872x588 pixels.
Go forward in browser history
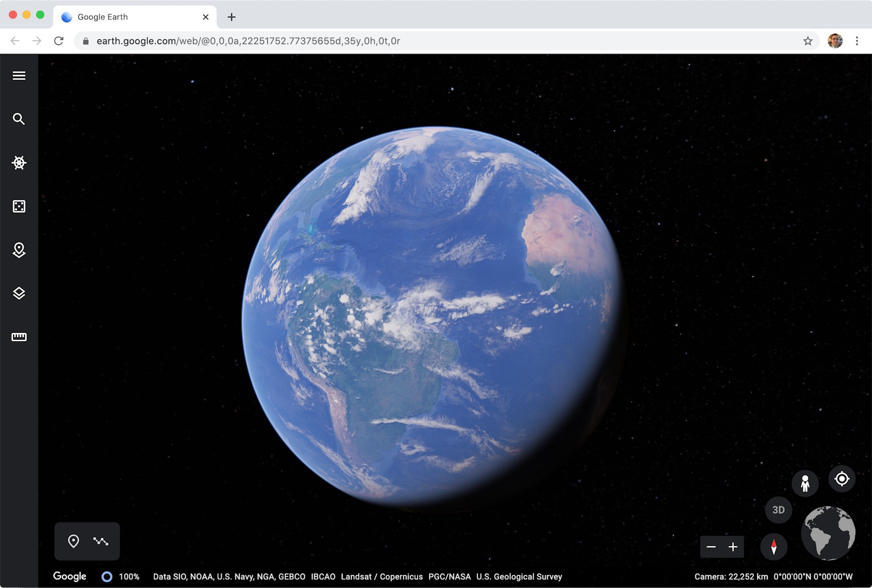[37, 41]
